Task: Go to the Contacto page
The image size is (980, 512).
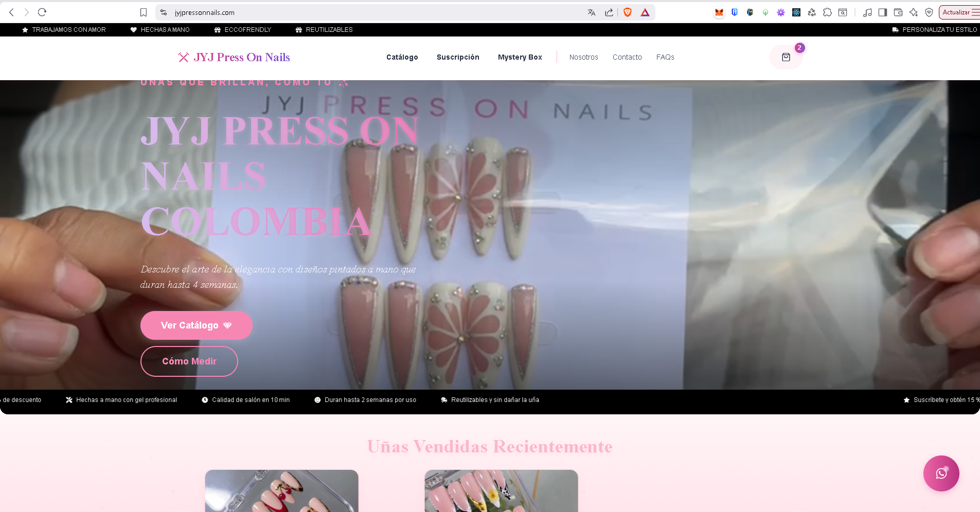Action: (627, 57)
